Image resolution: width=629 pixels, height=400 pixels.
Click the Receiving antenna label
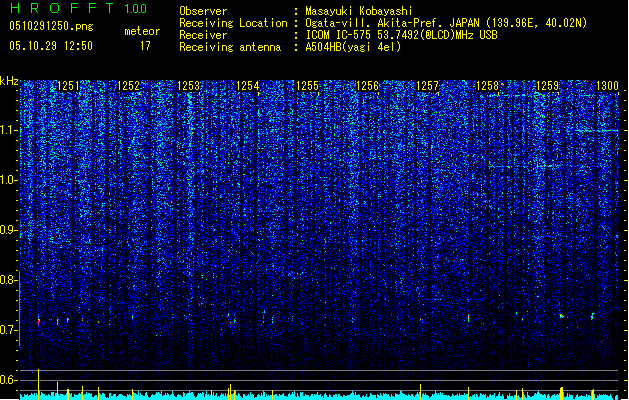coord(230,47)
